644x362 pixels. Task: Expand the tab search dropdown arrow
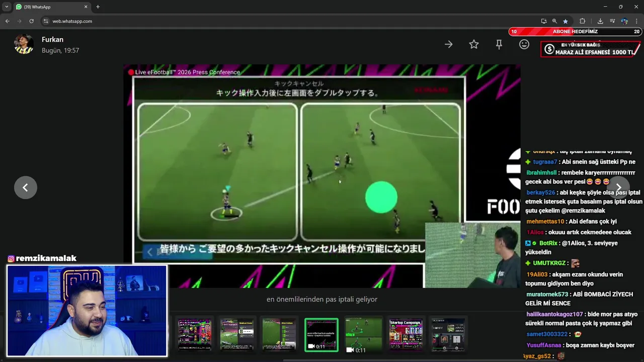tap(7, 7)
